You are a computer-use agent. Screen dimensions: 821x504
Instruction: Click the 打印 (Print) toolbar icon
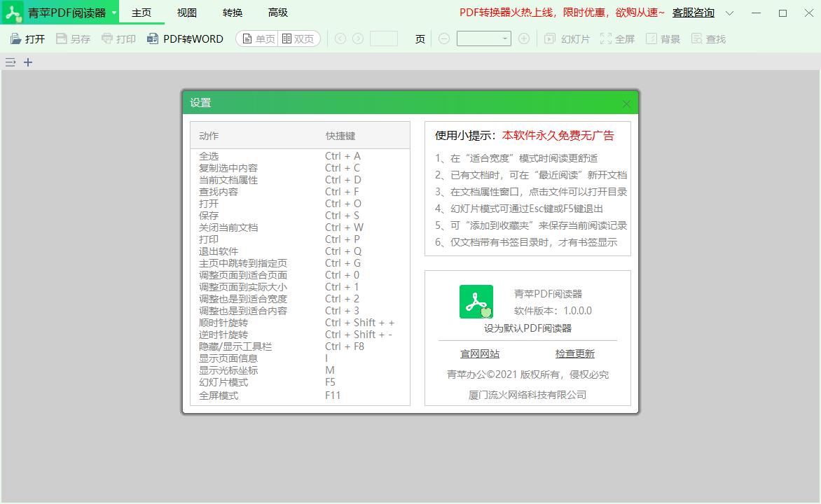pyautogui.click(x=118, y=38)
